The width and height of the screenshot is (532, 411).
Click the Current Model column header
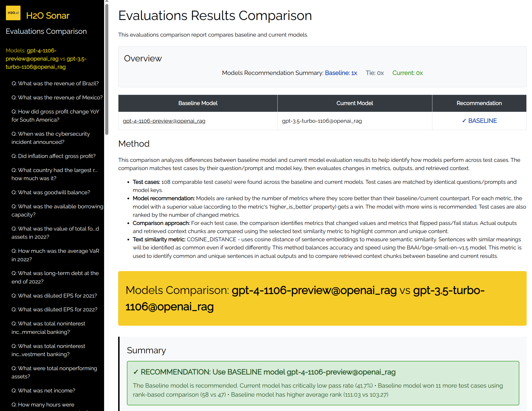[355, 103]
